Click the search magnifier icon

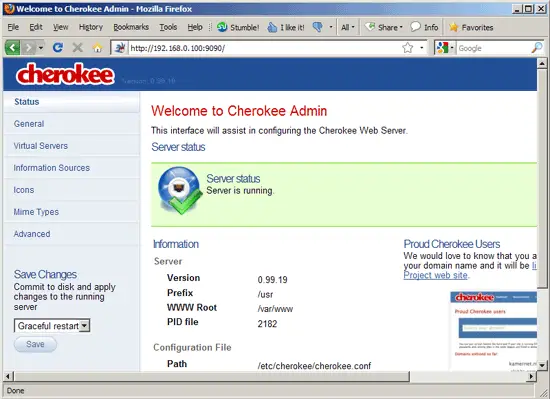(x=537, y=48)
